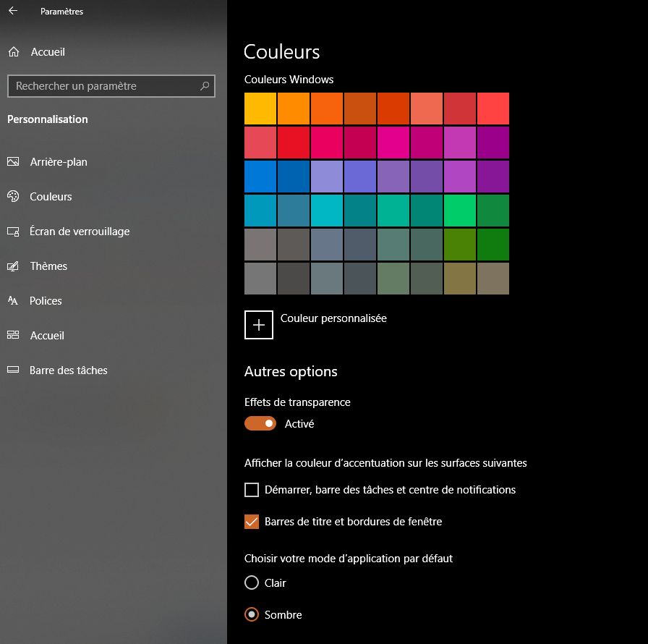The width and height of the screenshot is (648, 644).
Task: Click the Couleurs palette icon in the sidebar
Action: [13, 197]
